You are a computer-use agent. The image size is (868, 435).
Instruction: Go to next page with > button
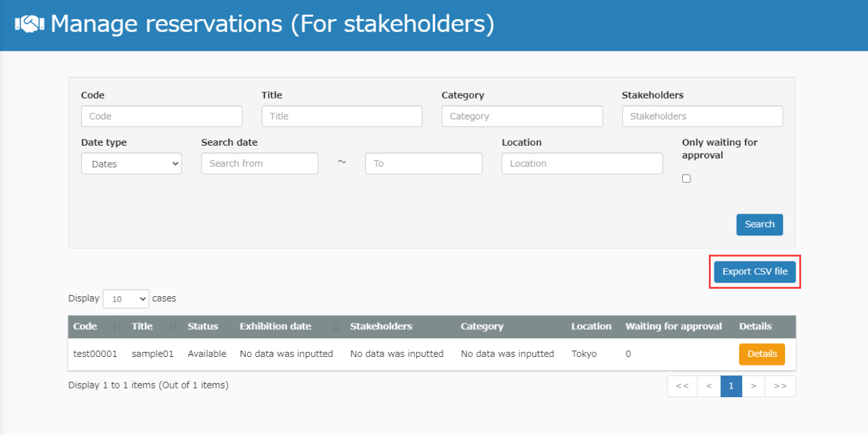(x=753, y=386)
